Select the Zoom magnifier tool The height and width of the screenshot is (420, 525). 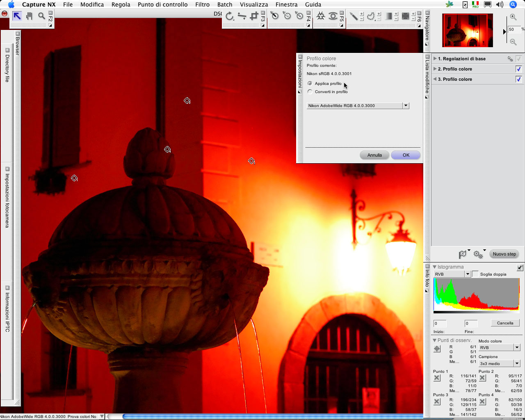pyautogui.click(x=41, y=16)
